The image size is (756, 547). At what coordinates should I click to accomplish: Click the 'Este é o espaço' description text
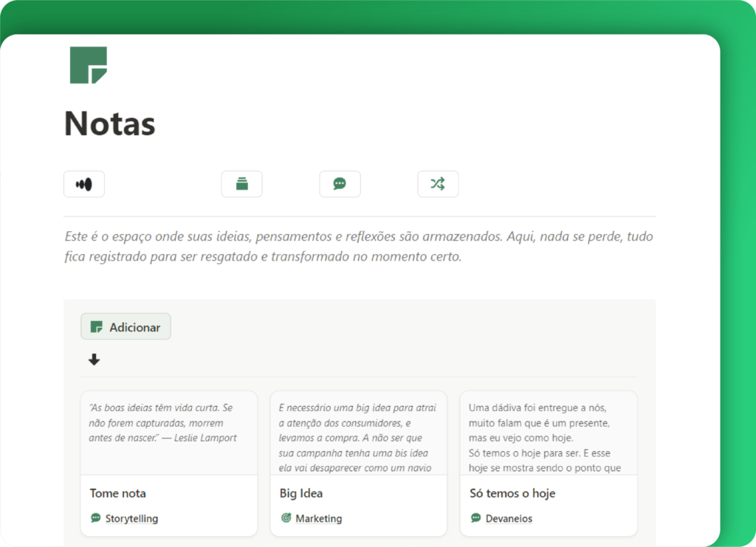359,247
